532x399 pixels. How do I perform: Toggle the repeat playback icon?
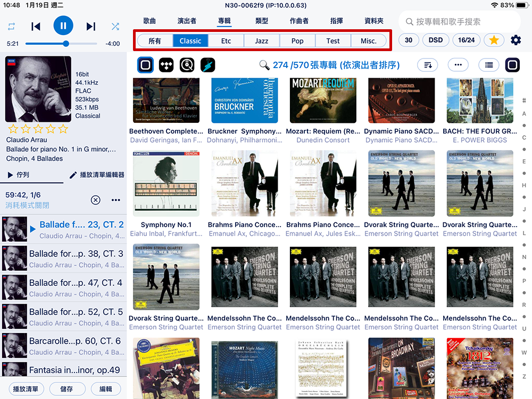pyautogui.click(x=12, y=27)
